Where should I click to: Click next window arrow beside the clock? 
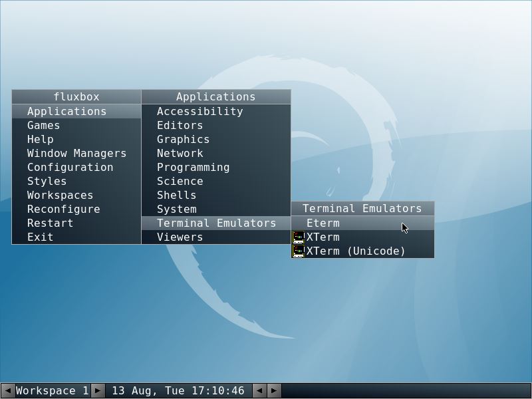point(274,390)
